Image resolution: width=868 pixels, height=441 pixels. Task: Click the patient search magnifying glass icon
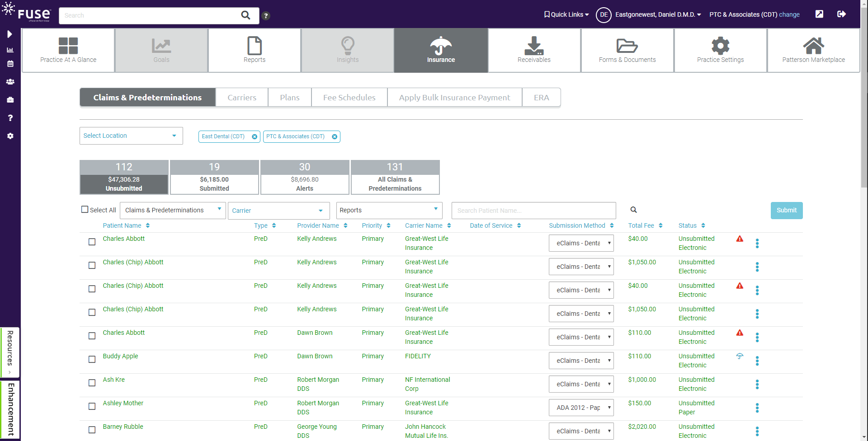(633, 210)
